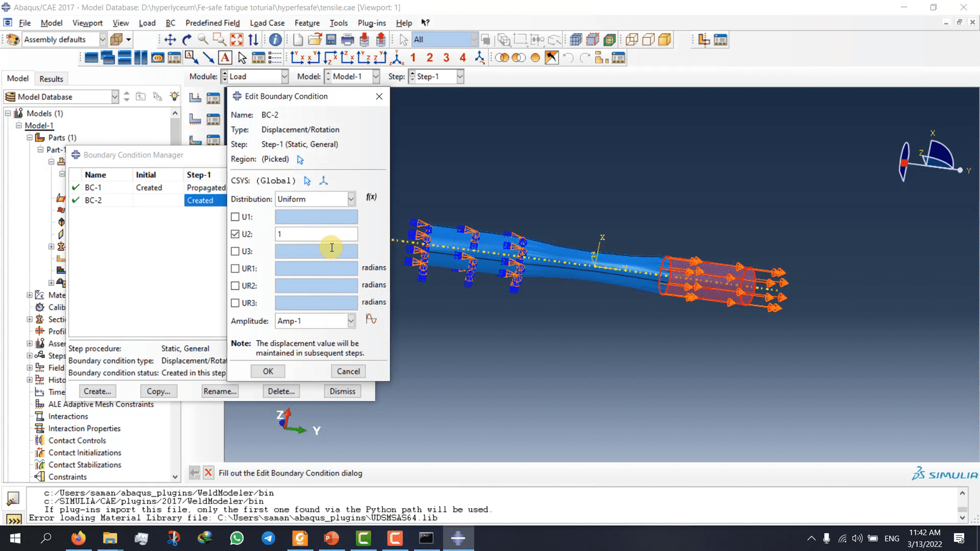Click Dismiss in Boundary Condition Manager
The image size is (980, 551).
point(342,391)
